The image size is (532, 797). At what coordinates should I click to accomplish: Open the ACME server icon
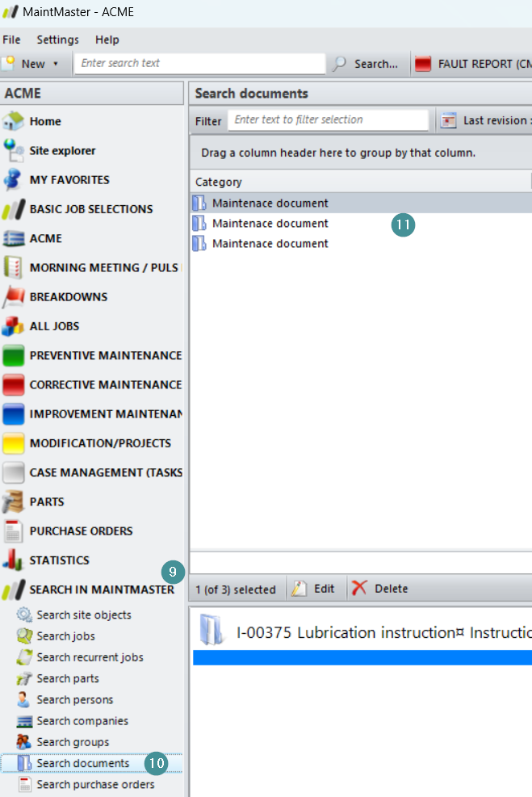pyautogui.click(x=13, y=238)
